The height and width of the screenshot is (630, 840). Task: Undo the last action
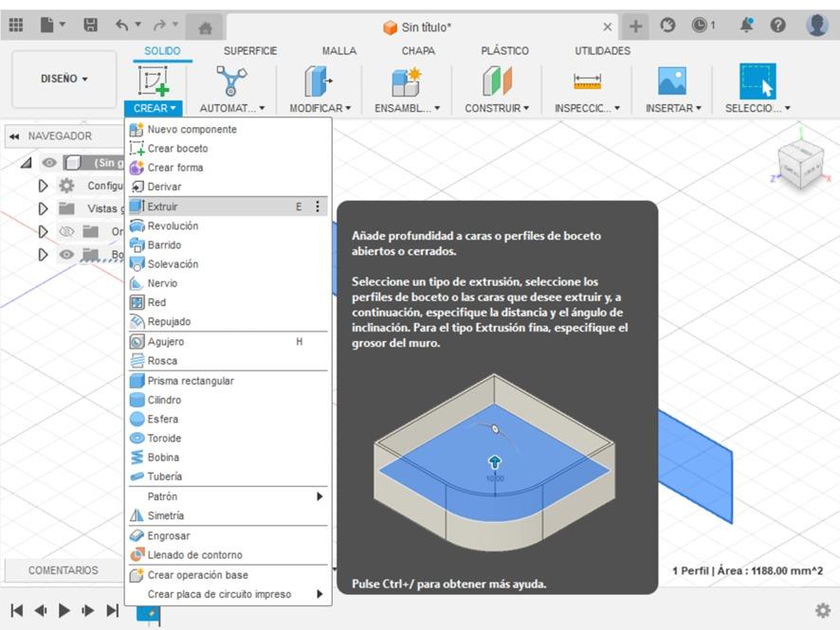coord(122,25)
